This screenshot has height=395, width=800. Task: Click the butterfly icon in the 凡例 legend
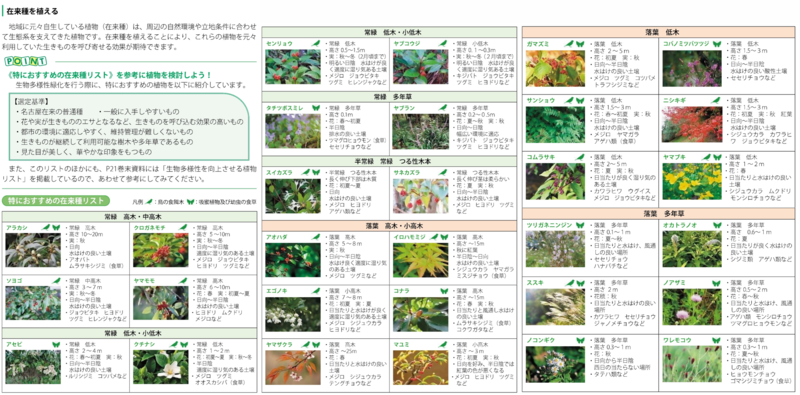point(191,202)
